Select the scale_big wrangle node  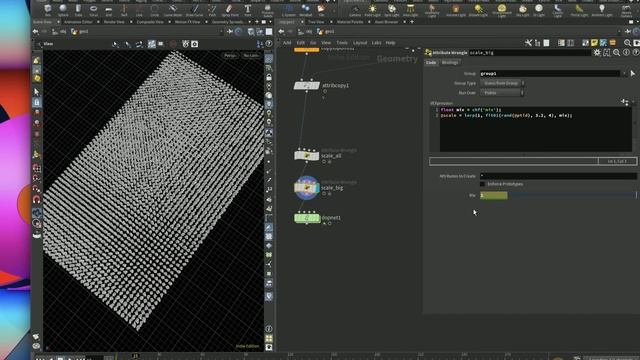pyautogui.click(x=307, y=188)
